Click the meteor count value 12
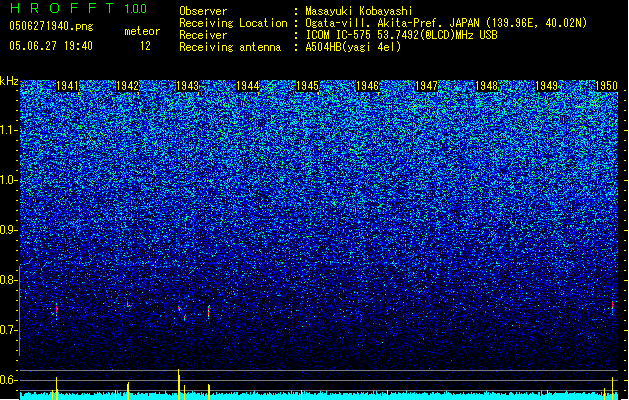The image size is (629, 400). [x=145, y=46]
